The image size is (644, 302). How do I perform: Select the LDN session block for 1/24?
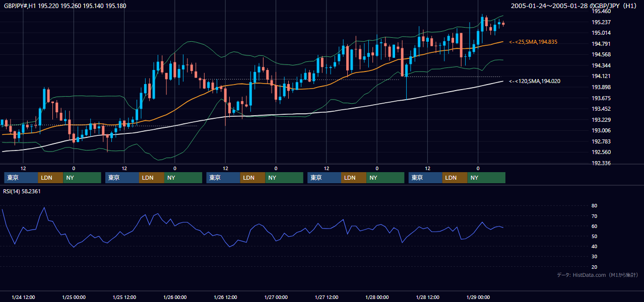[50, 178]
